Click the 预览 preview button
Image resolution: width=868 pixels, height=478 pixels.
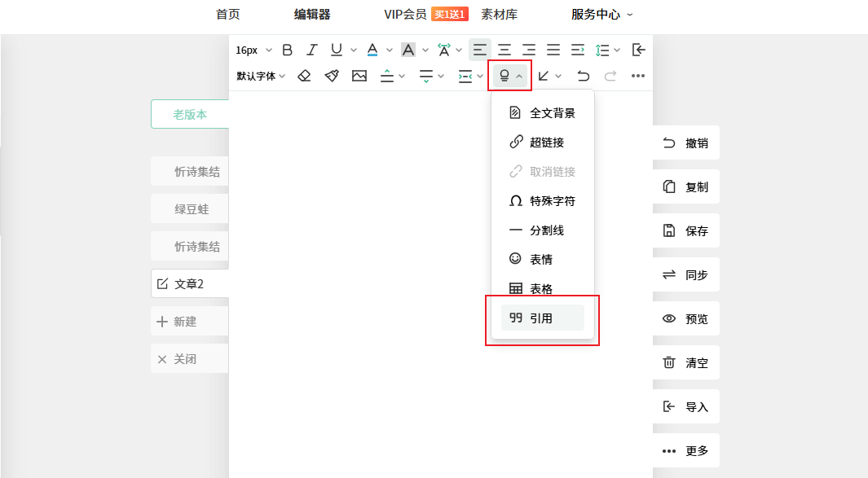pos(686,318)
